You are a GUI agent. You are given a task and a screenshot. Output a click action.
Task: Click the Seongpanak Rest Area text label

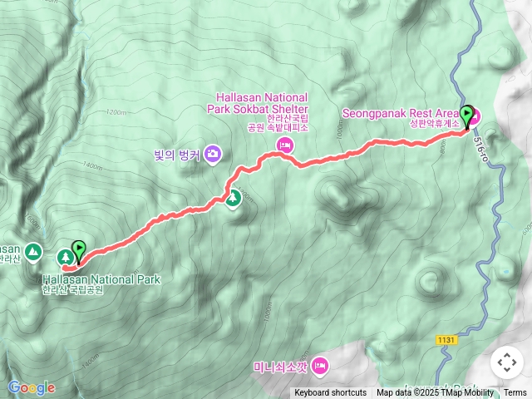tap(401, 113)
